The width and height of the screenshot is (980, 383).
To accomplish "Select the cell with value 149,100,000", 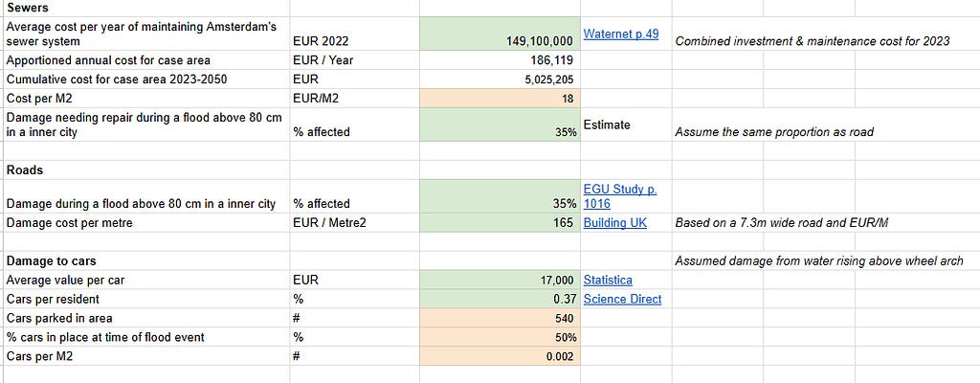I will click(500, 34).
